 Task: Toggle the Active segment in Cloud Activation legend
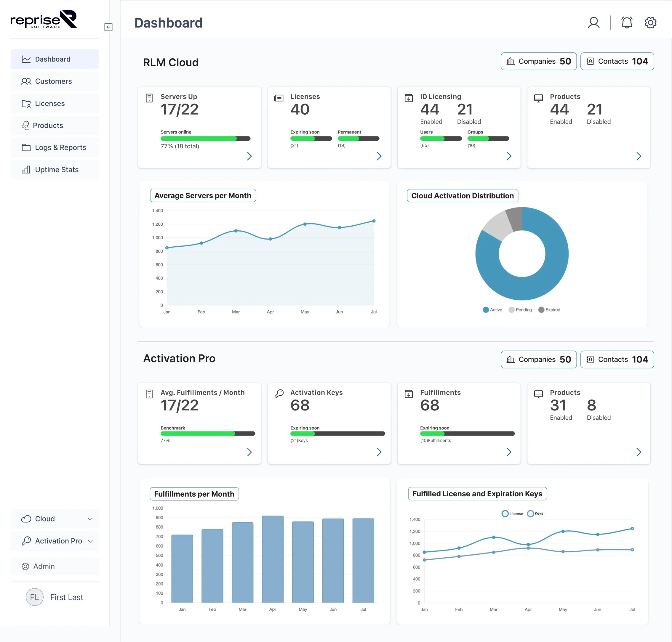[x=492, y=310]
